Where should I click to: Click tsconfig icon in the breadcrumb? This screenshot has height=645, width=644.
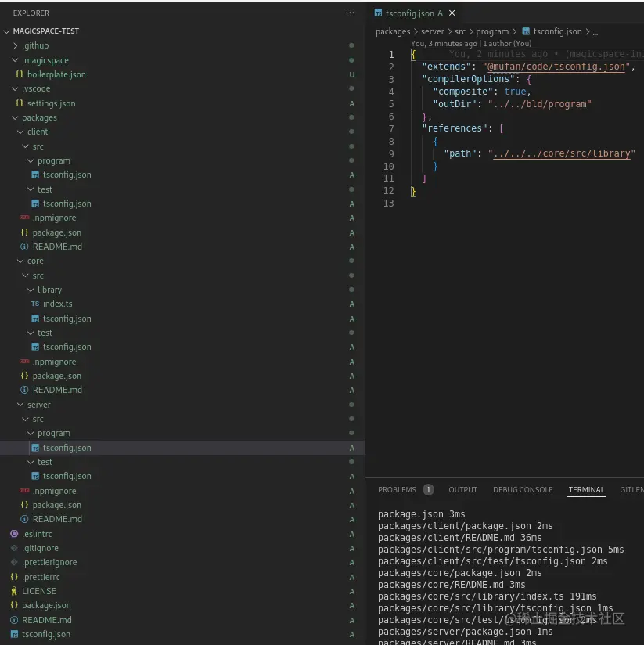tap(526, 31)
